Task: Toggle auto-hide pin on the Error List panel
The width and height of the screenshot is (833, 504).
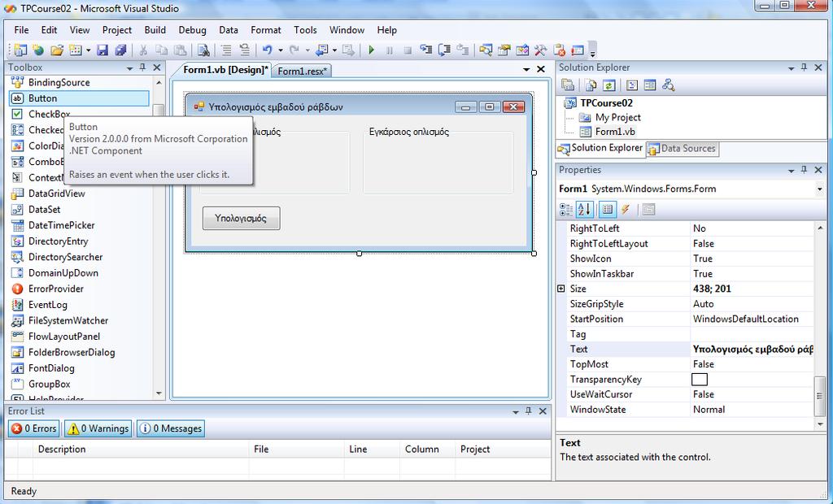Action: click(x=528, y=411)
